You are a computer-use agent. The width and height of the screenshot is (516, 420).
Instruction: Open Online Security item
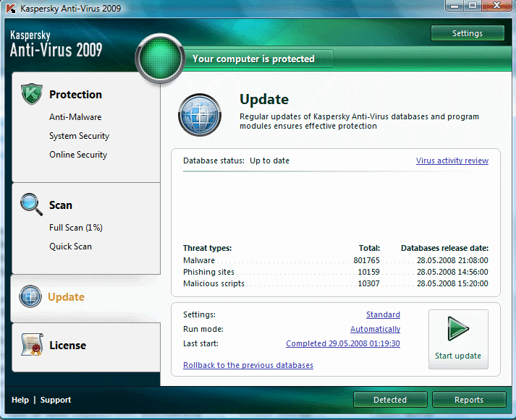coord(78,155)
